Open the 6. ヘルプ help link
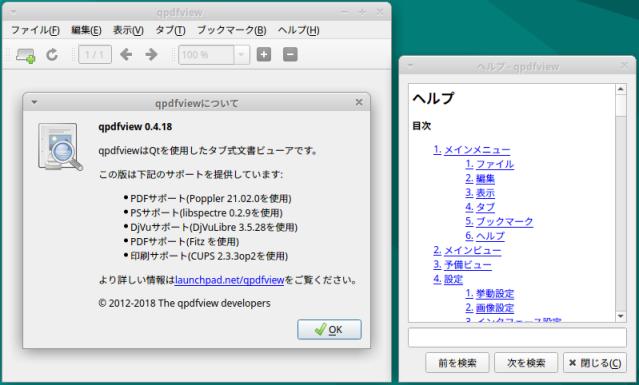 coord(485,235)
